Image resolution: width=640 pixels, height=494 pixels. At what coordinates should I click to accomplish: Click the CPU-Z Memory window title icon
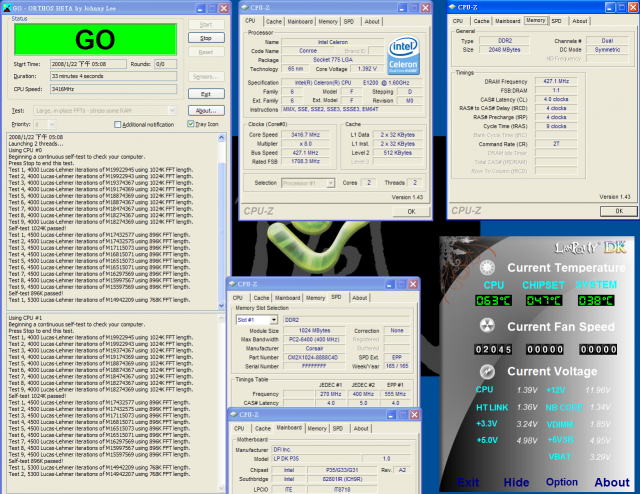click(x=452, y=7)
